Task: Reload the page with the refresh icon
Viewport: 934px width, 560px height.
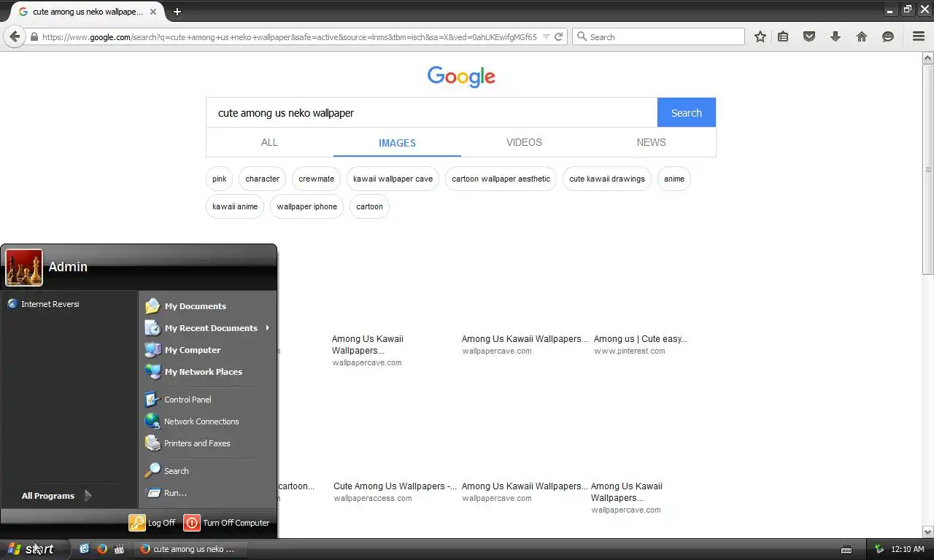Action: click(559, 36)
